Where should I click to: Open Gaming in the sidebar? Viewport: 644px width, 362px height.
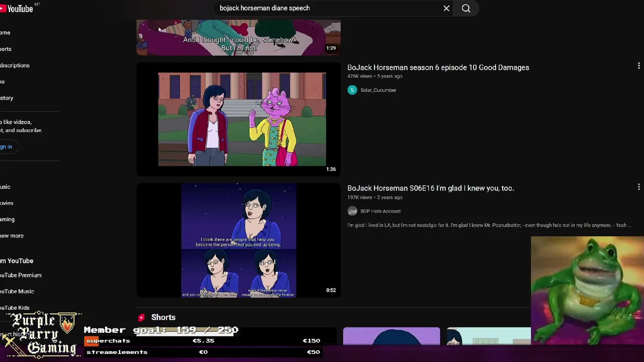pyautogui.click(x=7, y=219)
